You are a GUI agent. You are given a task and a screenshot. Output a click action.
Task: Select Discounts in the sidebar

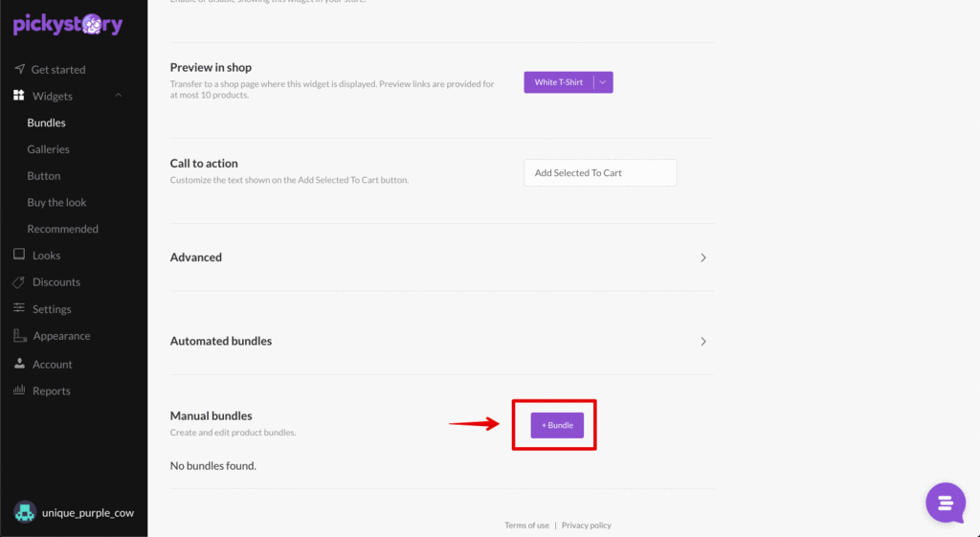click(x=56, y=282)
